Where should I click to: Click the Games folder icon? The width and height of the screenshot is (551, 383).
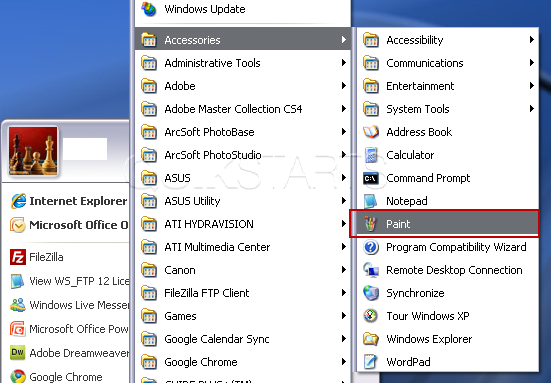tap(149, 316)
